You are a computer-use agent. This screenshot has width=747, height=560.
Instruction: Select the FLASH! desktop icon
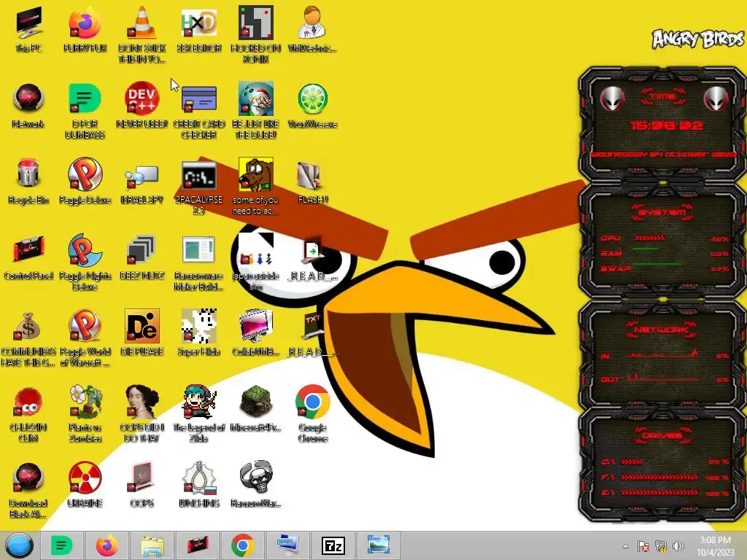click(312, 182)
